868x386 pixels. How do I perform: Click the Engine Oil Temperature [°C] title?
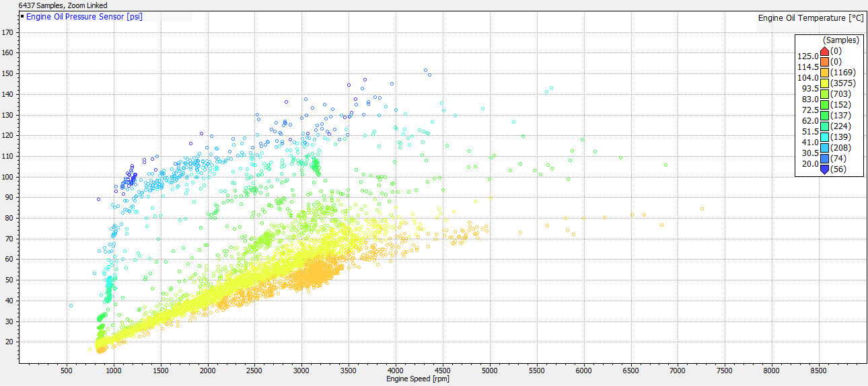point(810,18)
